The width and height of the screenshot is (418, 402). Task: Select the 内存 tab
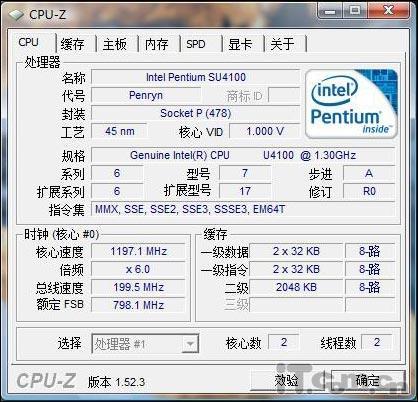pos(157,44)
